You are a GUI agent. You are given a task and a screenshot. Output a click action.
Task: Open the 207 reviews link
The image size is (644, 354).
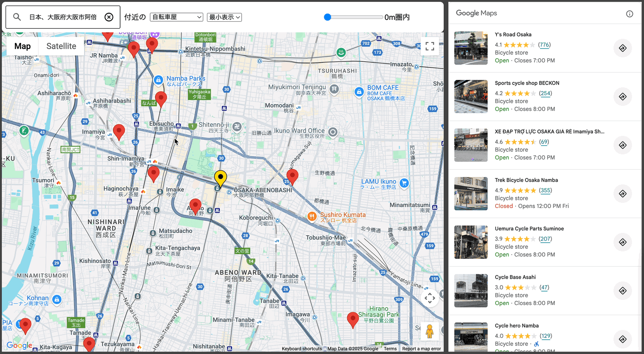tap(546, 239)
